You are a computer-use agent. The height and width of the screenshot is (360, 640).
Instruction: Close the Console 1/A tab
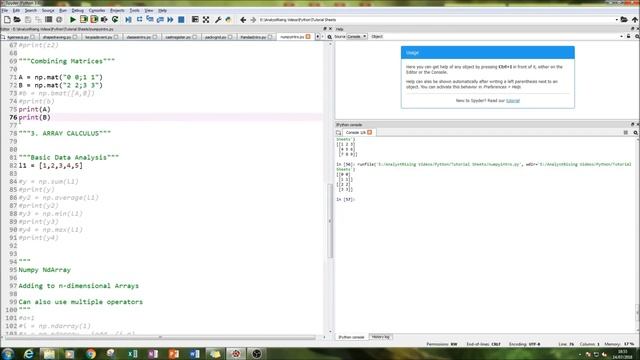[x=370, y=133]
